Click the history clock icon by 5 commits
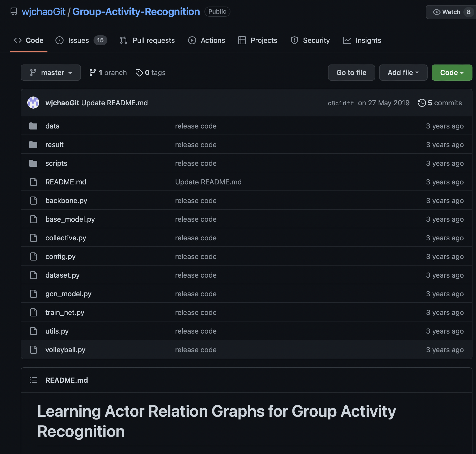Image resolution: width=476 pixels, height=454 pixels. [x=422, y=103]
